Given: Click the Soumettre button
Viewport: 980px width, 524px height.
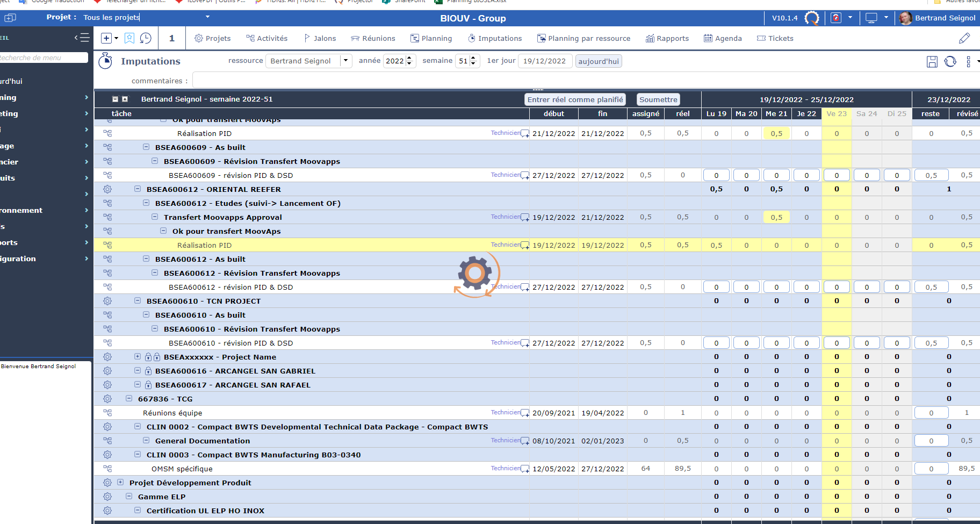Looking at the screenshot, I should pos(658,99).
